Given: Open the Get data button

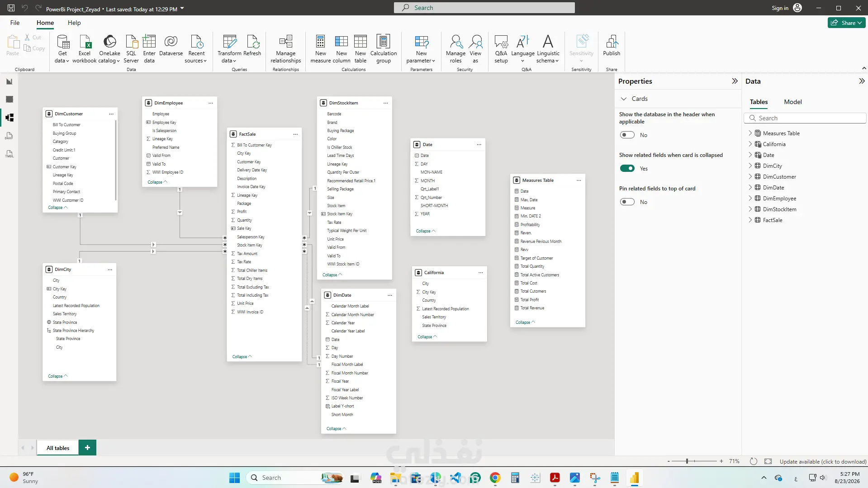Looking at the screenshot, I should click(x=62, y=49).
